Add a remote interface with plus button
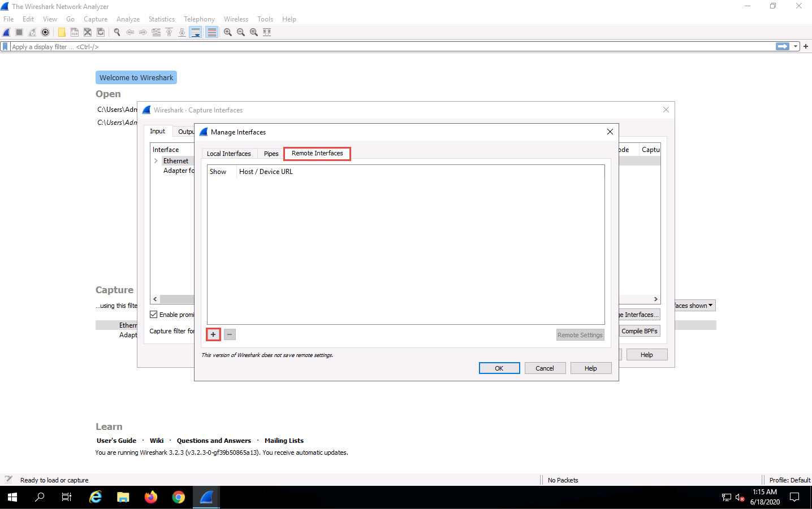 [x=213, y=334]
